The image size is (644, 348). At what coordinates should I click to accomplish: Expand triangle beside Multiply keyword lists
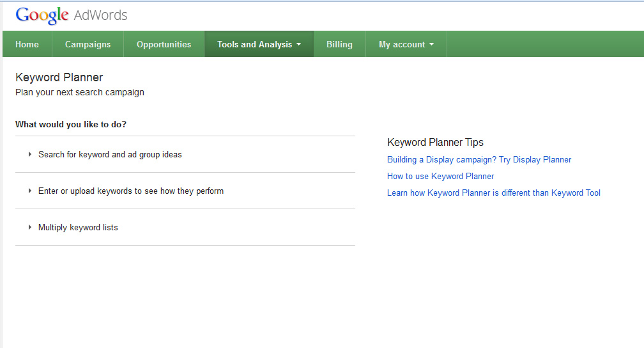[x=30, y=227]
